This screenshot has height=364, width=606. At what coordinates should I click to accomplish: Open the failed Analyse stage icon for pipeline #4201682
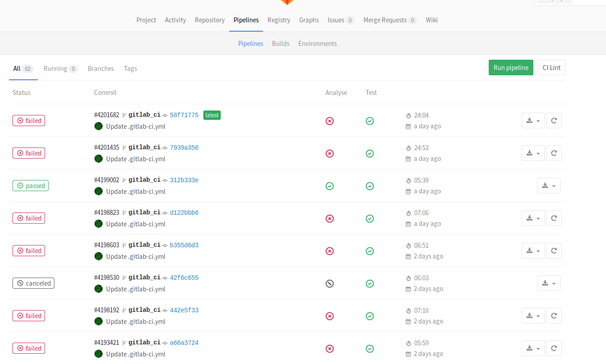[330, 121]
